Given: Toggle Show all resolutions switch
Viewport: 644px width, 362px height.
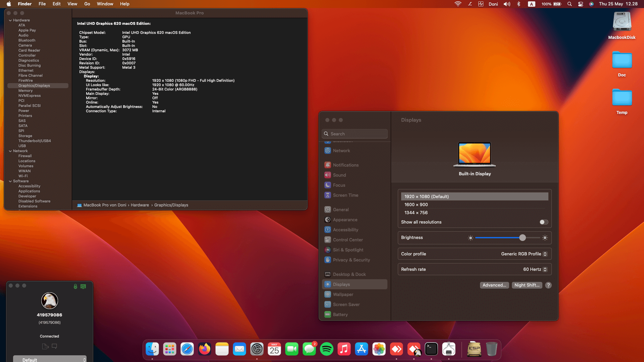Looking at the screenshot, I should pyautogui.click(x=544, y=222).
